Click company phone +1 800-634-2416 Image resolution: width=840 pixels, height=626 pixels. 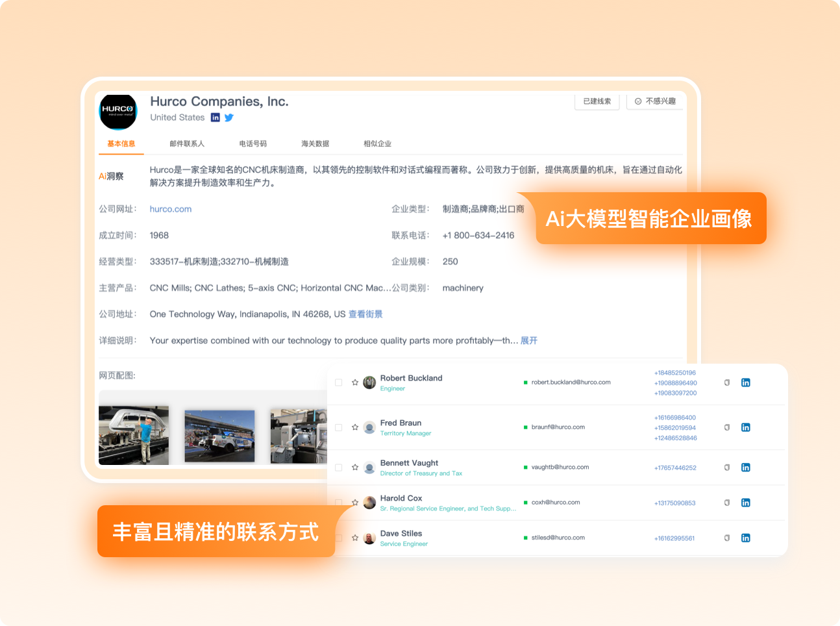[x=478, y=236]
